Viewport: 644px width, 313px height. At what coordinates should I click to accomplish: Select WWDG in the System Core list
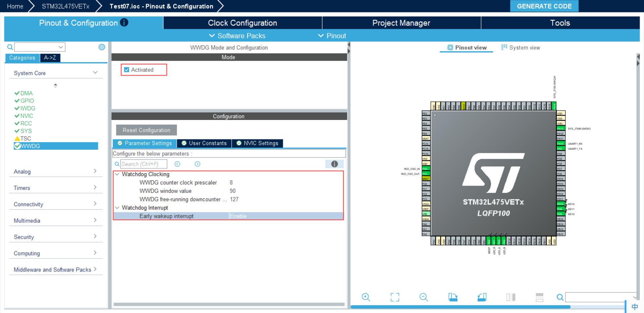(56, 146)
